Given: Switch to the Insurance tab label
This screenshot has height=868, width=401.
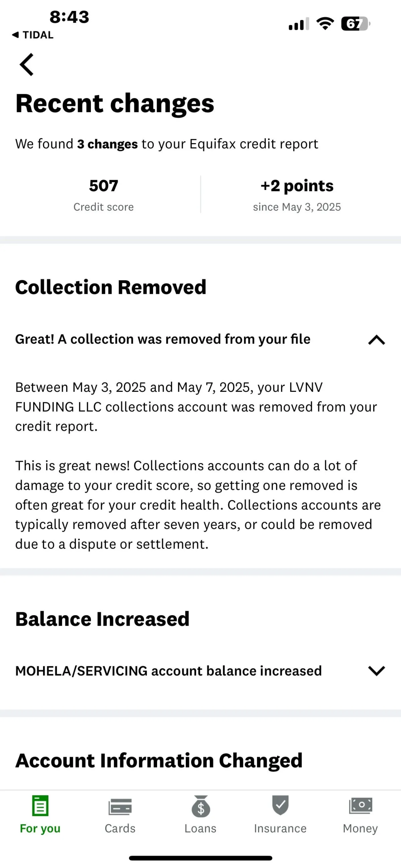Looking at the screenshot, I should coord(280,828).
